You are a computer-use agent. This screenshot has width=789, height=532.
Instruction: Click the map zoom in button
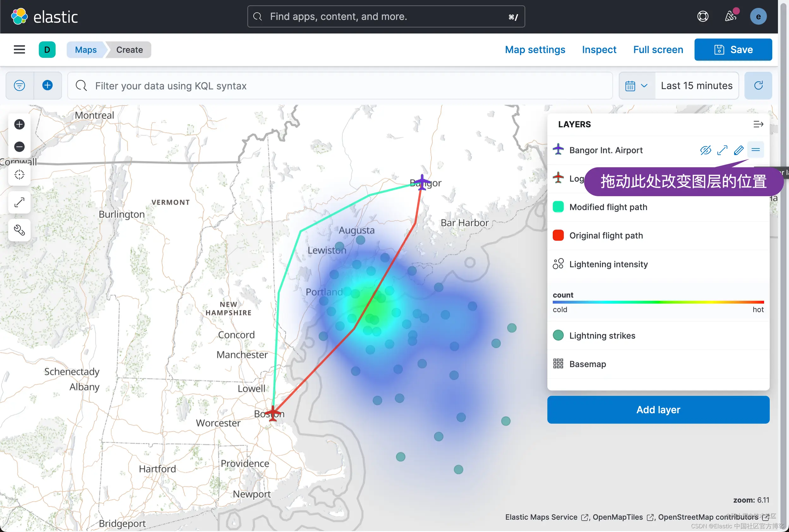click(x=19, y=124)
